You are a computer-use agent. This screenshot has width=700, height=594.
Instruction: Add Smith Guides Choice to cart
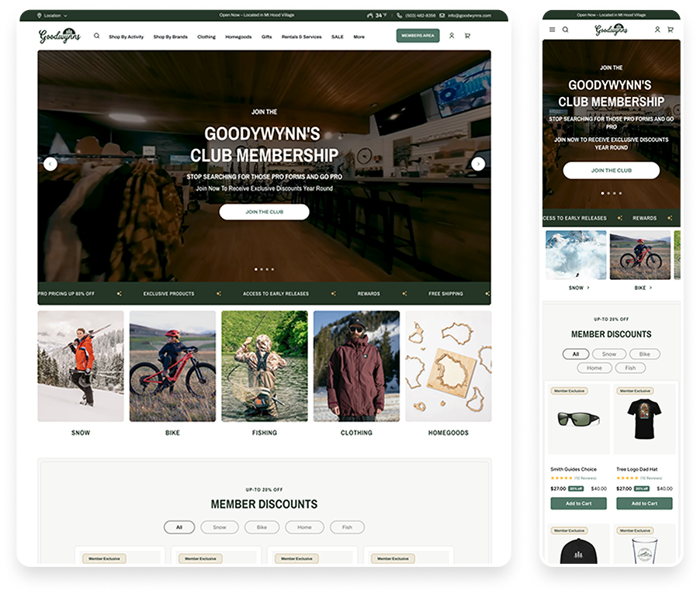[578, 503]
